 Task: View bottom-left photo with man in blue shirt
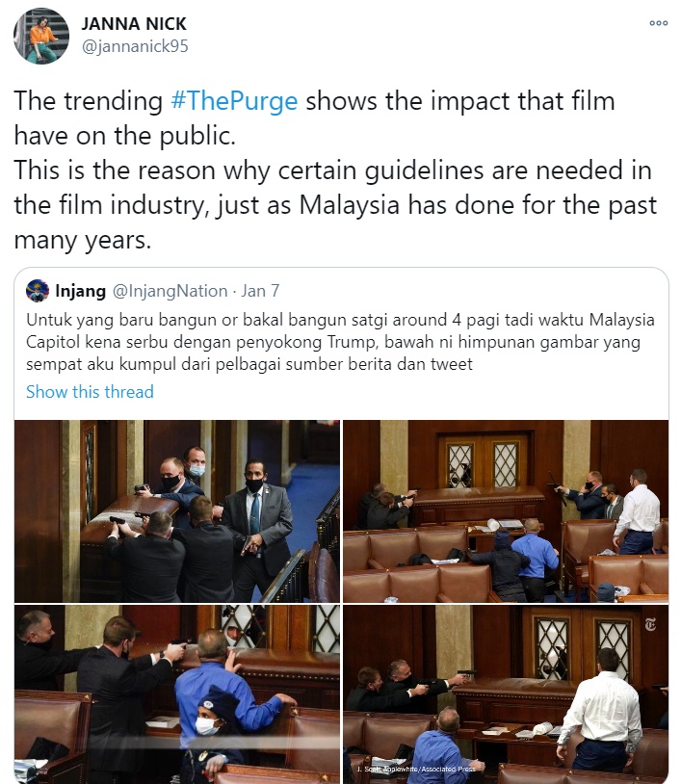coord(177,694)
